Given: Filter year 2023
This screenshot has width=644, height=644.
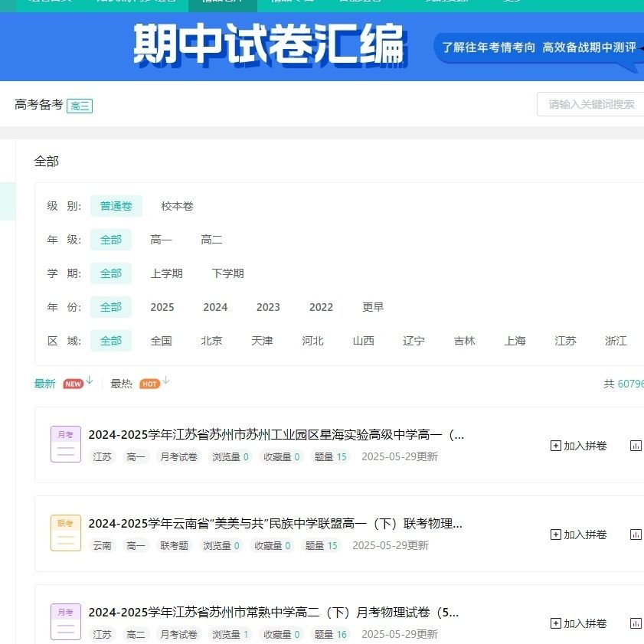Looking at the screenshot, I should (268, 307).
